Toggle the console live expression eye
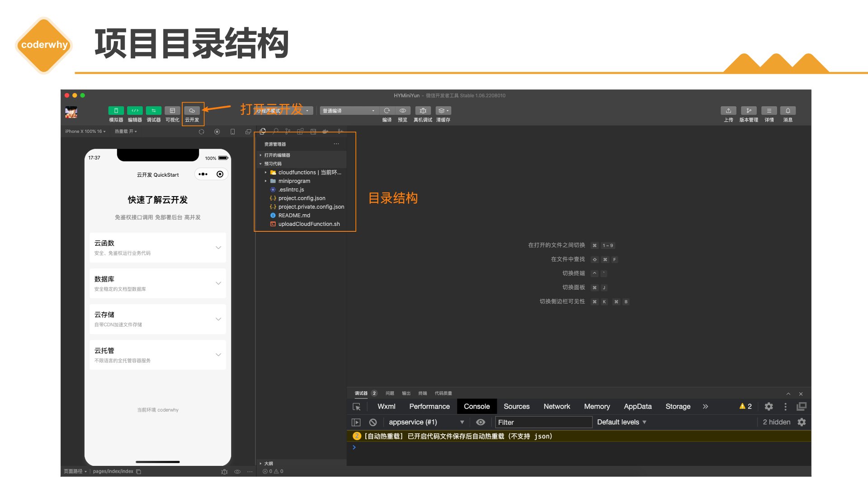Viewport: 868px width, 488px height. point(481,422)
